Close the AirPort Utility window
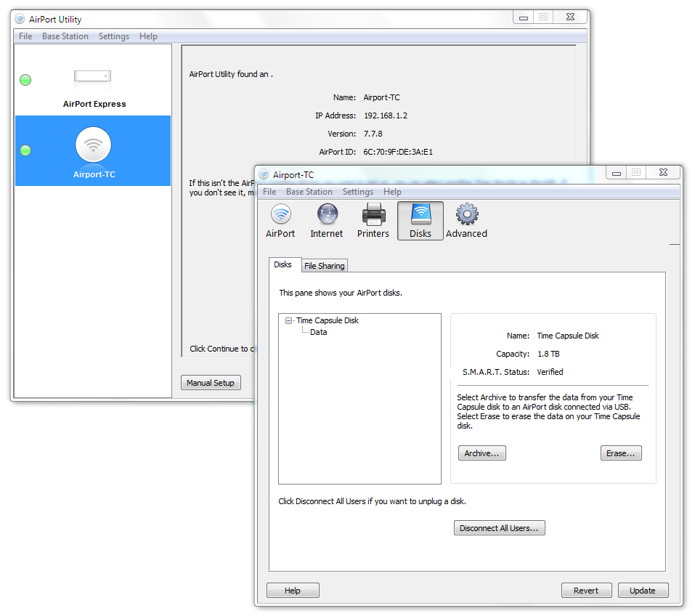Image resolution: width=695 pixels, height=616 pixels. click(x=570, y=17)
